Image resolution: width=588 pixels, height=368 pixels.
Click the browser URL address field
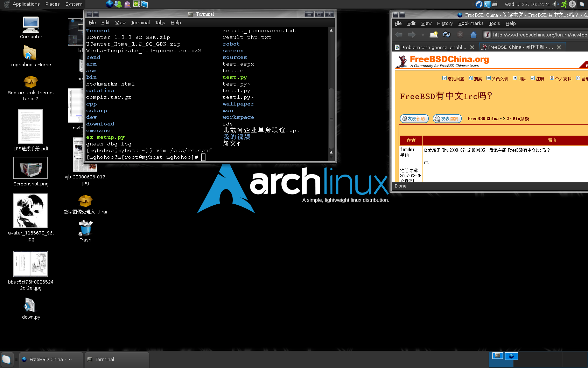[535, 35]
